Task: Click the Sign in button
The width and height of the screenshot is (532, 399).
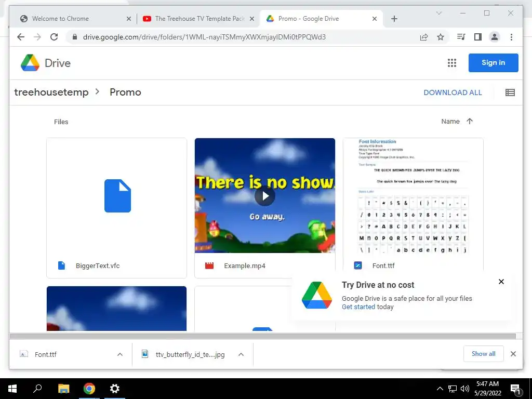Action: [494, 63]
